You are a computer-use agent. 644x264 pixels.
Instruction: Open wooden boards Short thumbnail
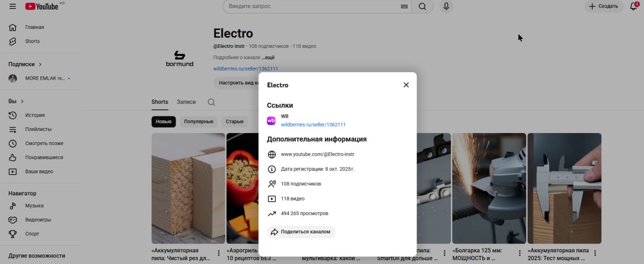tap(188, 188)
